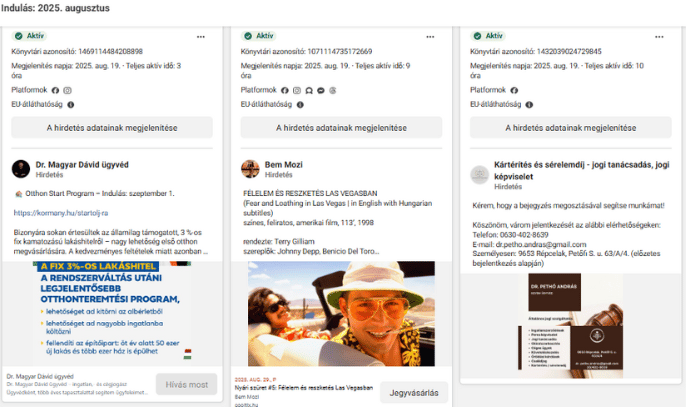The height and width of the screenshot is (407, 686).
Task: Click EU-átláthatóság info icon in first ad card
Action: (x=69, y=103)
